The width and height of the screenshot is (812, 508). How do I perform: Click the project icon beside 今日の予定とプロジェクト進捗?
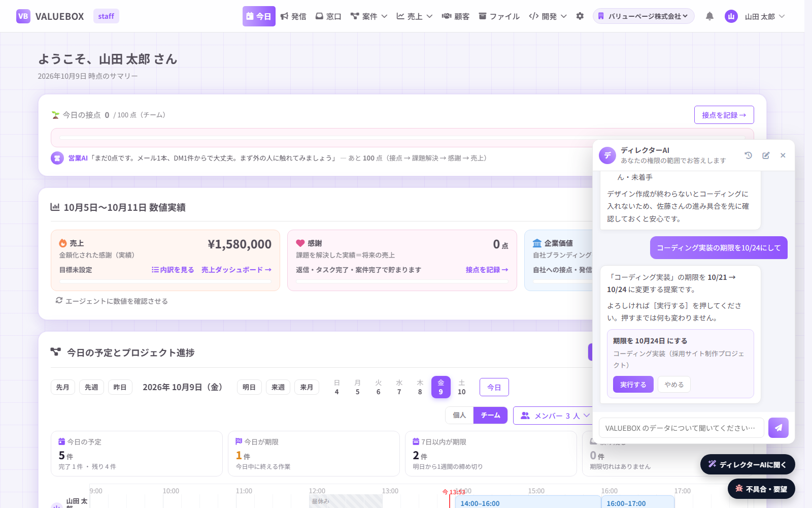(x=56, y=352)
